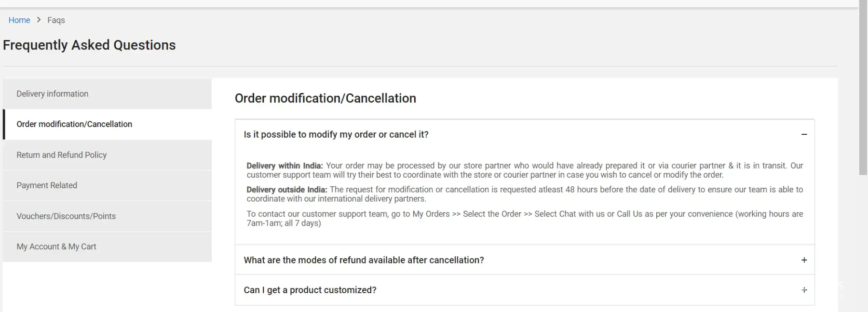Click plus icon beside refund modes question
868x312 pixels.
(x=804, y=260)
